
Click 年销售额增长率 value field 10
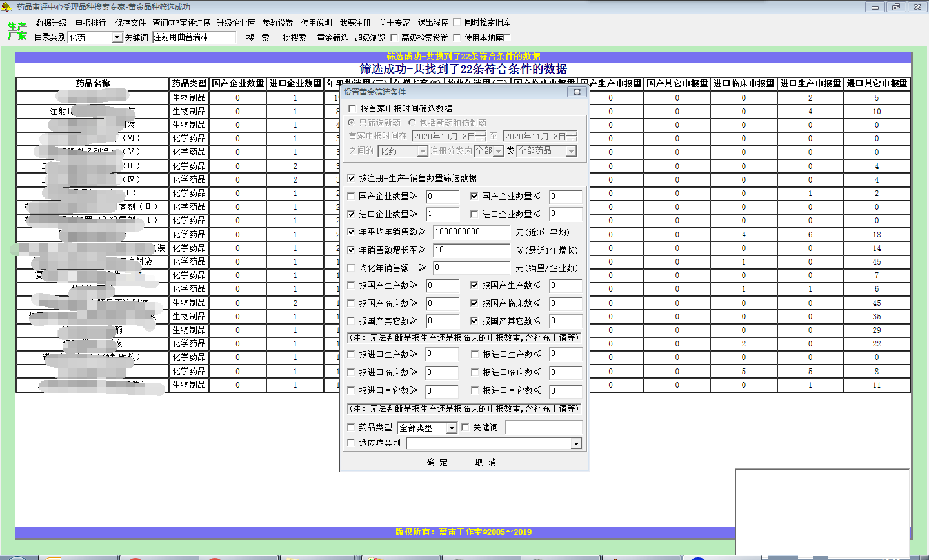click(x=472, y=250)
